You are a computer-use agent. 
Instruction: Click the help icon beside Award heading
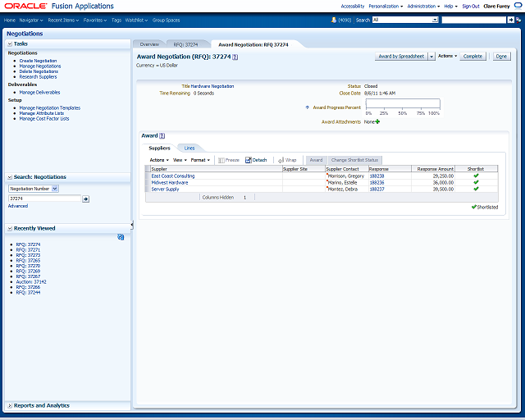click(x=162, y=135)
